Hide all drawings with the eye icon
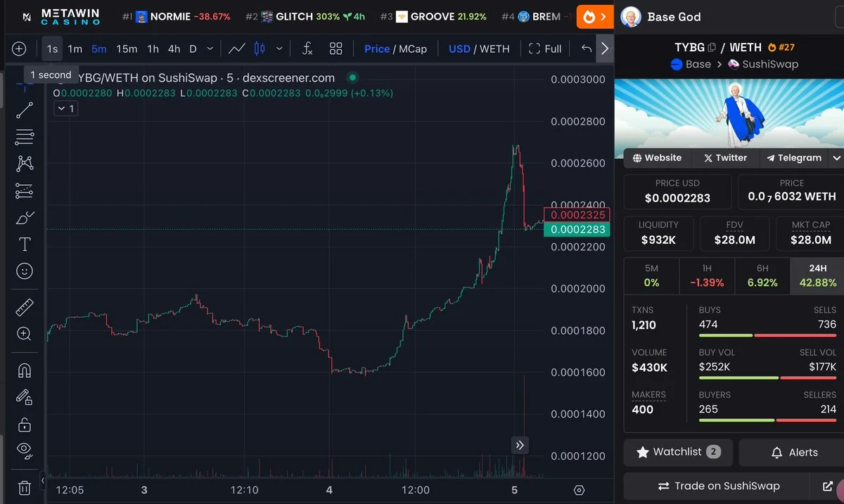This screenshot has width=844, height=504. click(x=25, y=451)
